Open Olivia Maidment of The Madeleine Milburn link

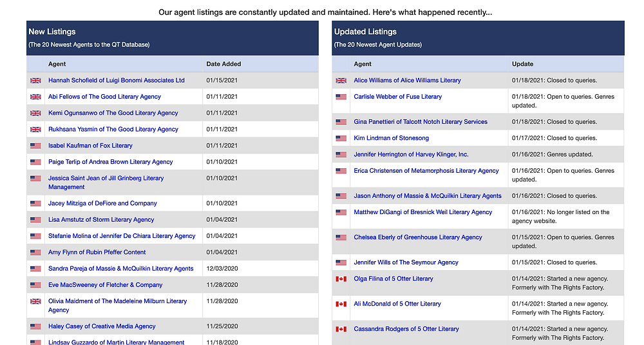tap(117, 306)
